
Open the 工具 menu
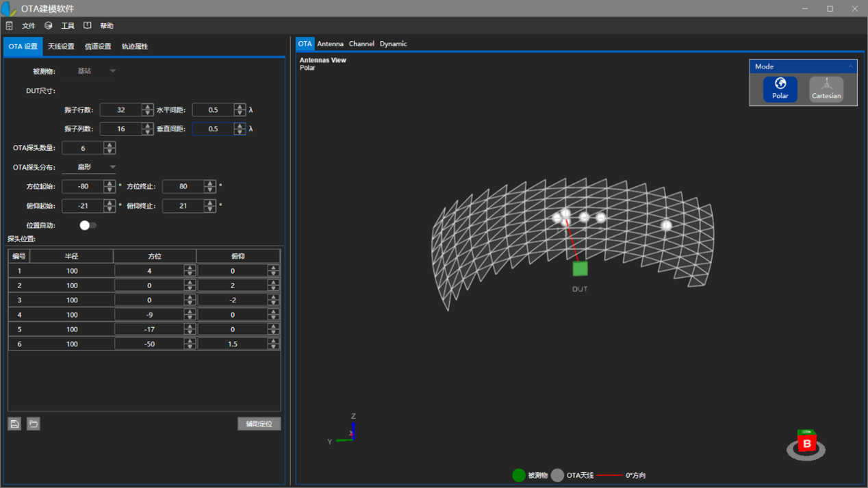click(x=68, y=26)
